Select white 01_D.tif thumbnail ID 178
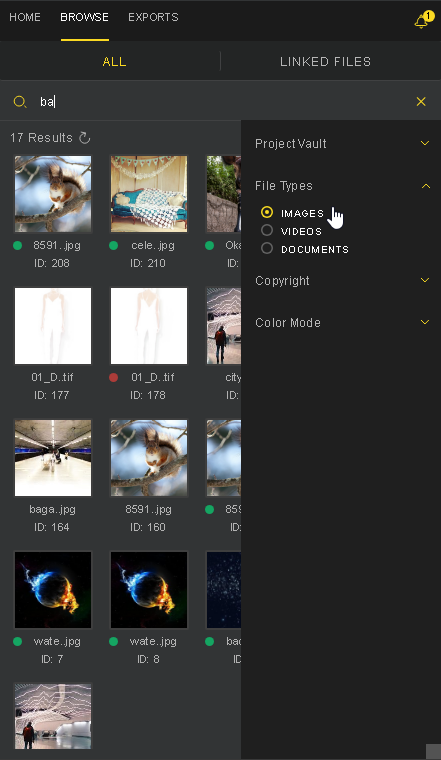This screenshot has height=760, width=441. click(x=149, y=326)
